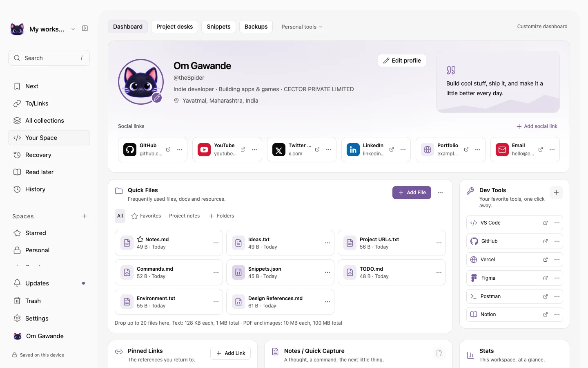Click the plus icon in Dev Tools
The width and height of the screenshot is (588, 368).
(x=556, y=193)
